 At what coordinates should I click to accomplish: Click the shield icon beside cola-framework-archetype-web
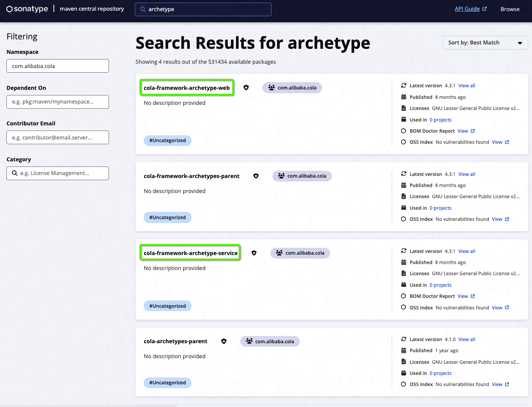point(246,87)
